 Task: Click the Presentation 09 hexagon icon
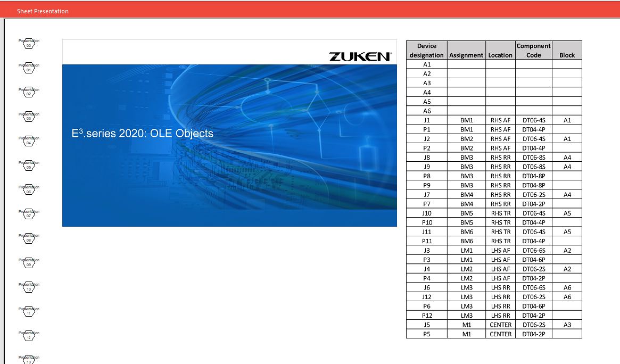(x=29, y=262)
